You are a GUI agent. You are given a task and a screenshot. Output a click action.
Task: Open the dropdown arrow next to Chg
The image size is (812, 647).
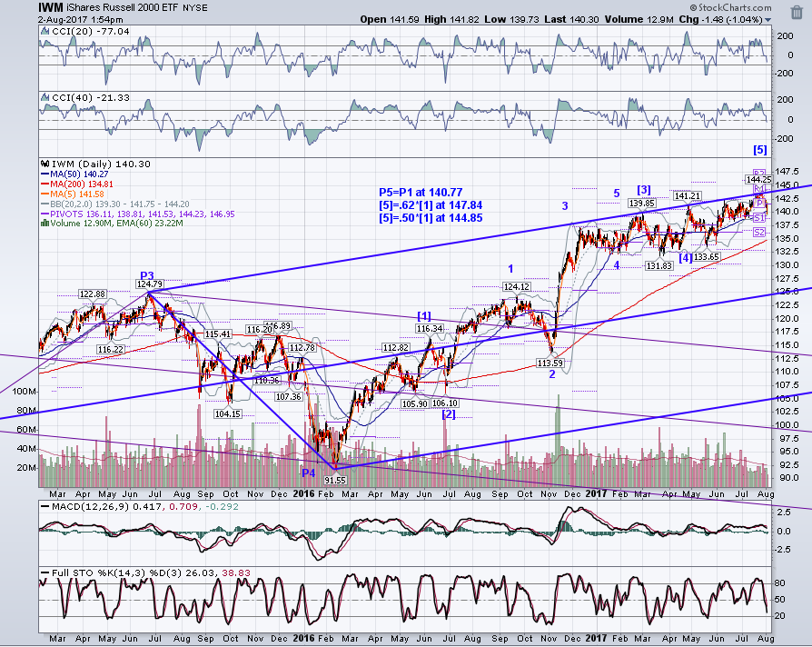(768, 20)
